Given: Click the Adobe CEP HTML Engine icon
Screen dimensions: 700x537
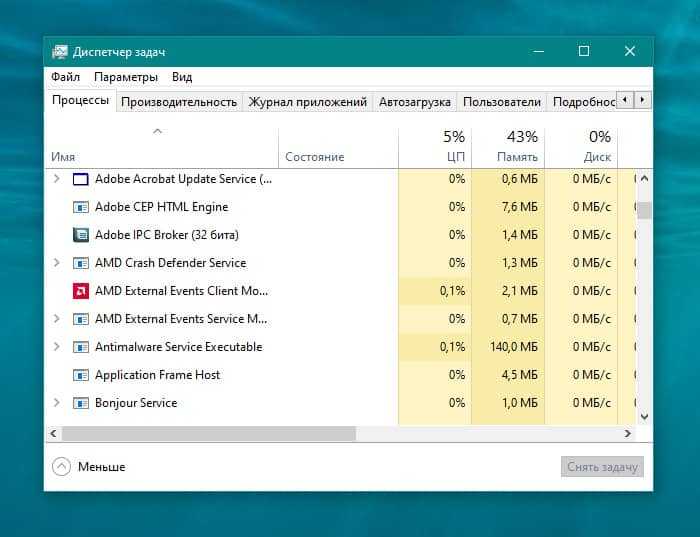Looking at the screenshot, I should (81, 207).
